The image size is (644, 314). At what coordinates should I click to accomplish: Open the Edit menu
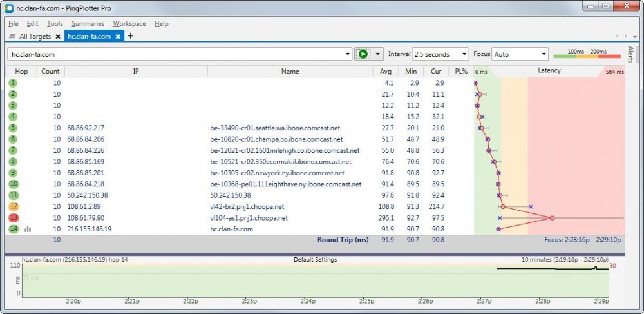tap(32, 23)
